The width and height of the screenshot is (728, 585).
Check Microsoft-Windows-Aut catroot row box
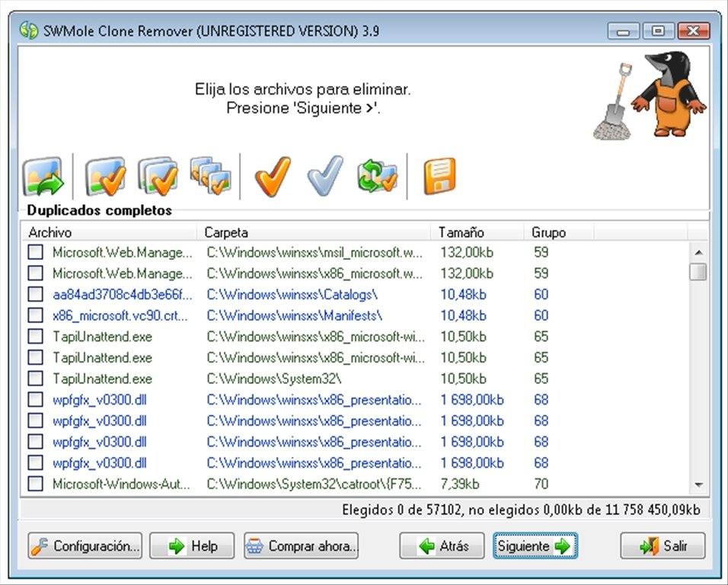tap(35, 484)
